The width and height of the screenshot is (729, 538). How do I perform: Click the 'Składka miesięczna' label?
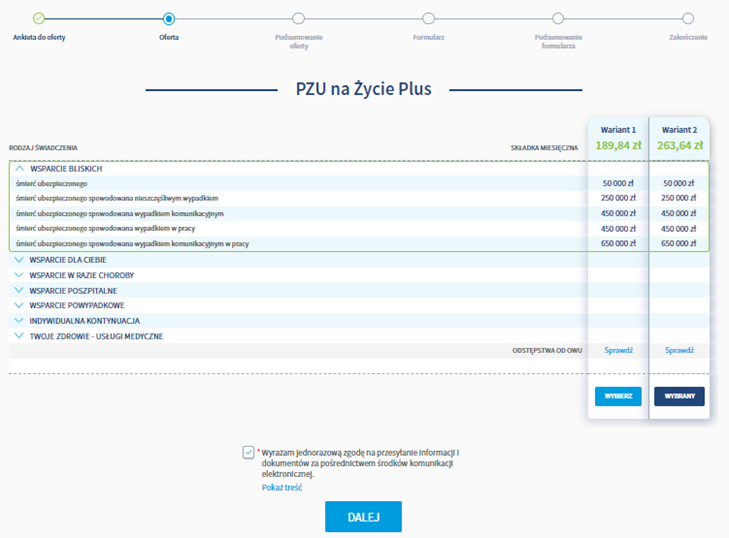[544, 148]
